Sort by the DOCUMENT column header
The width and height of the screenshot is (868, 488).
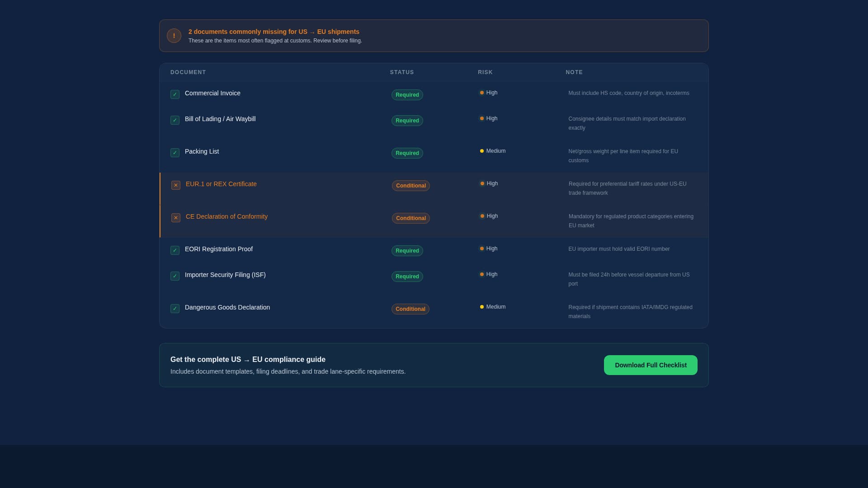click(188, 72)
